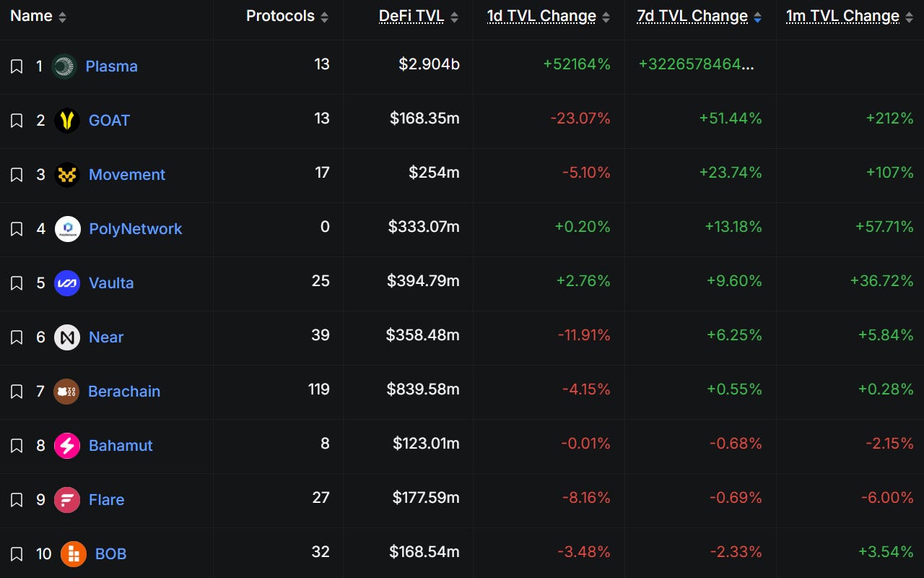This screenshot has width=924, height=578.
Task: Select the $839.58m TVL value for Berachain
Action: (x=423, y=389)
